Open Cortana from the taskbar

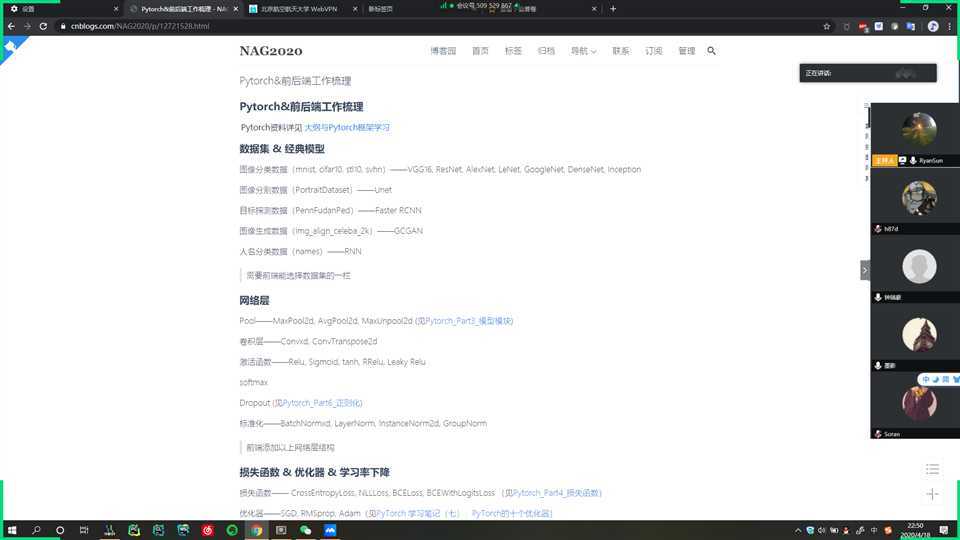click(x=60, y=530)
